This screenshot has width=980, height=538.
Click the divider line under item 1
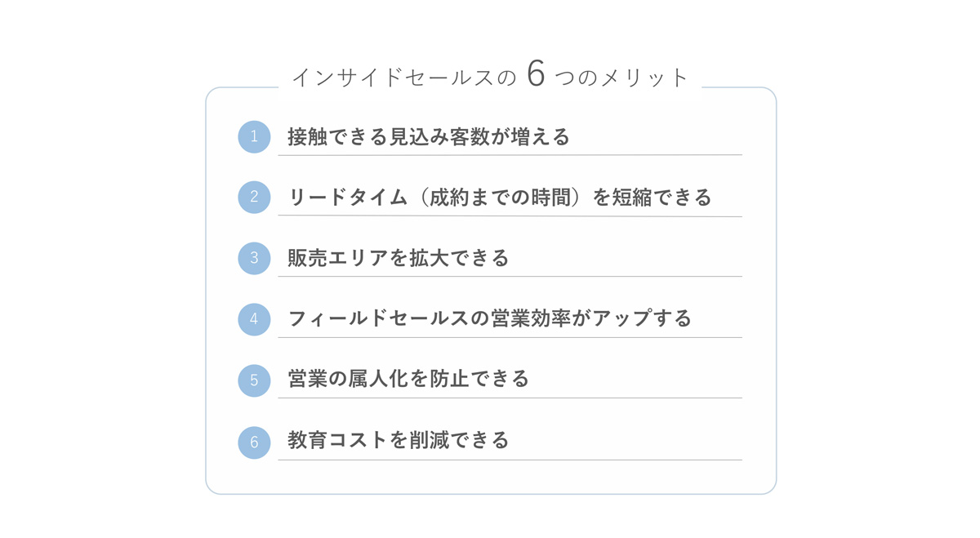510,154
